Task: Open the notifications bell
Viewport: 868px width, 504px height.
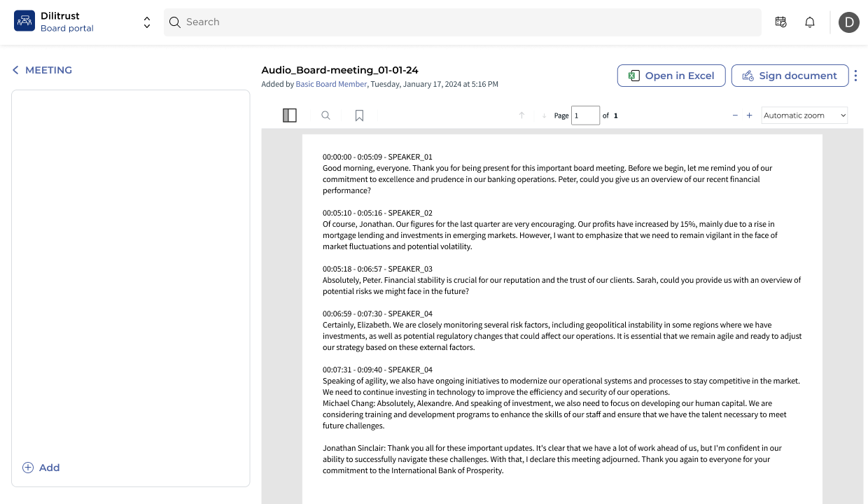Action: (810, 22)
